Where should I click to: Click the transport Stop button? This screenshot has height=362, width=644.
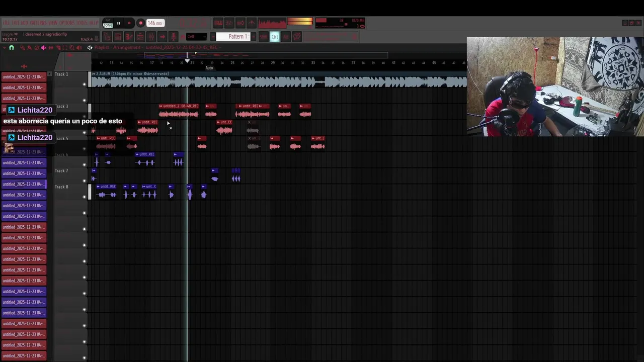click(x=129, y=23)
